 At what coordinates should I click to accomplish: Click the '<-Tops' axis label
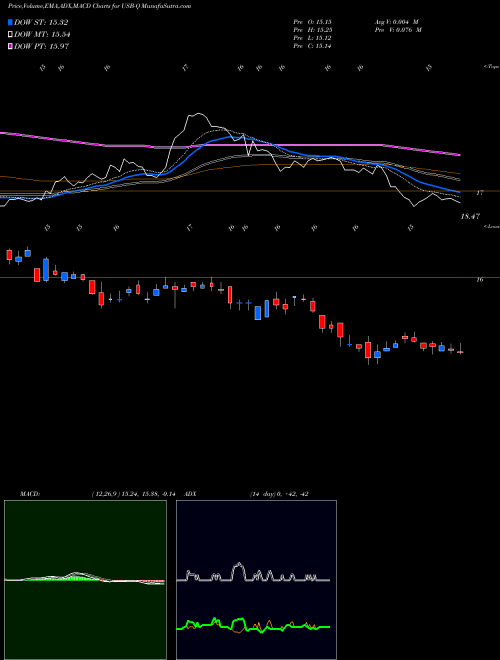click(x=491, y=67)
